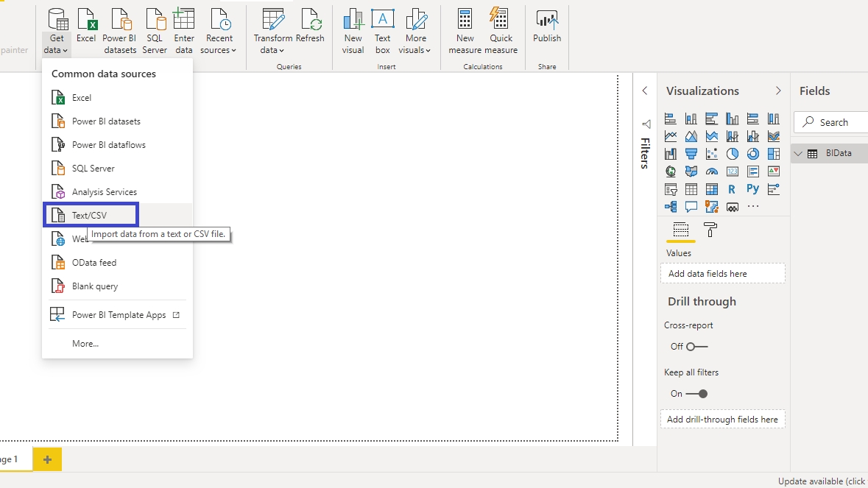Image resolution: width=868 pixels, height=488 pixels.
Task: Open the Format paint roller tab
Action: click(710, 230)
